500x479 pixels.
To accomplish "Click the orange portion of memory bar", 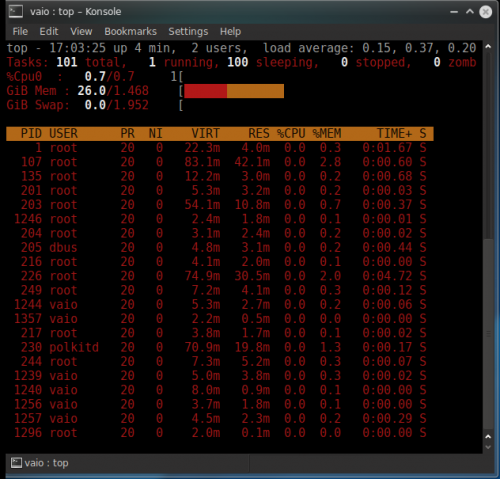I will pos(255,91).
